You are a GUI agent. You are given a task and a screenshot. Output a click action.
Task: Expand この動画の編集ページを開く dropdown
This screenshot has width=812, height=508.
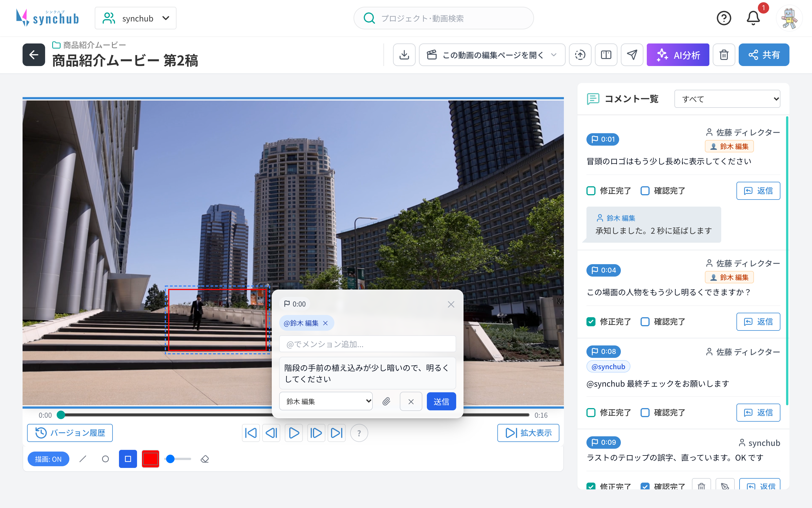(x=492, y=55)
